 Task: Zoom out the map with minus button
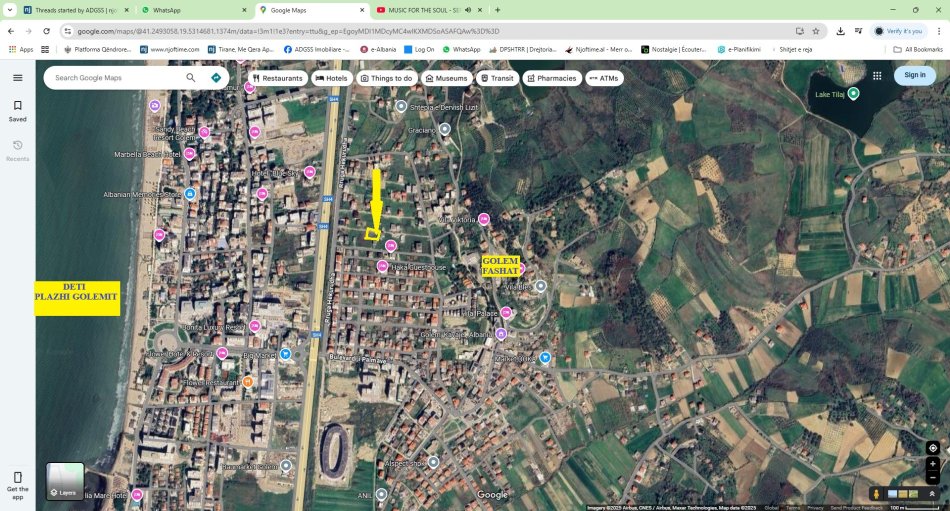(x=932, y=478)
